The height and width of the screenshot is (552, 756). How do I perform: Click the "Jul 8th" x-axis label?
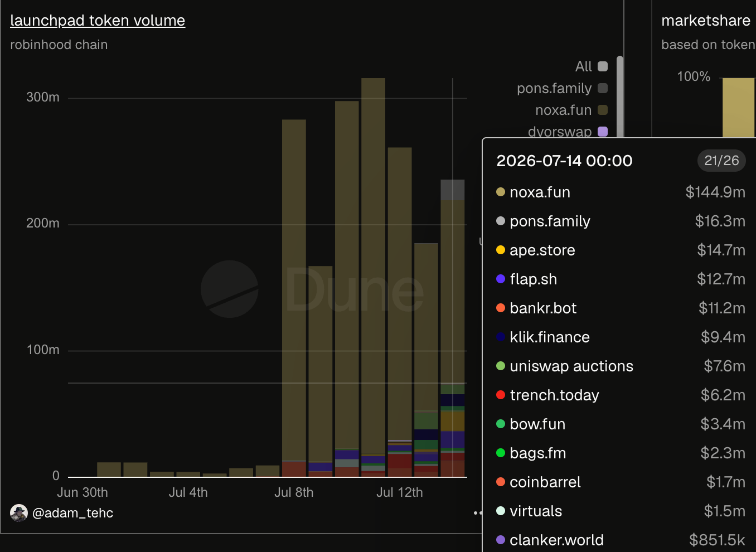click(294, 493)
